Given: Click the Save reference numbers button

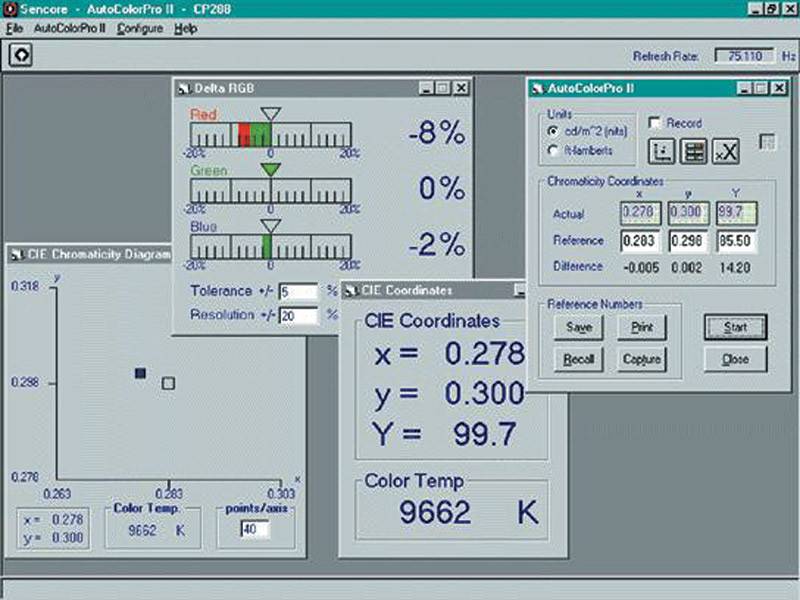Looking at the screenshot, I should pyautogui.click(x=579, y=327).
